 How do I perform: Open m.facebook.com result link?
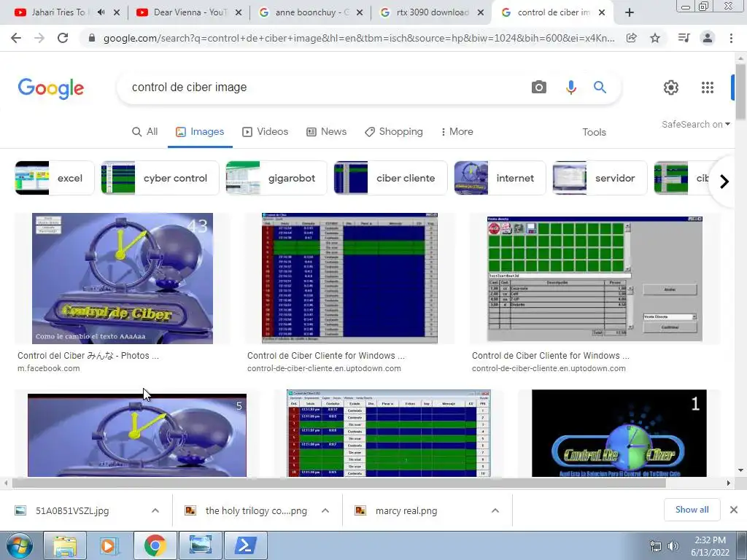49,368
